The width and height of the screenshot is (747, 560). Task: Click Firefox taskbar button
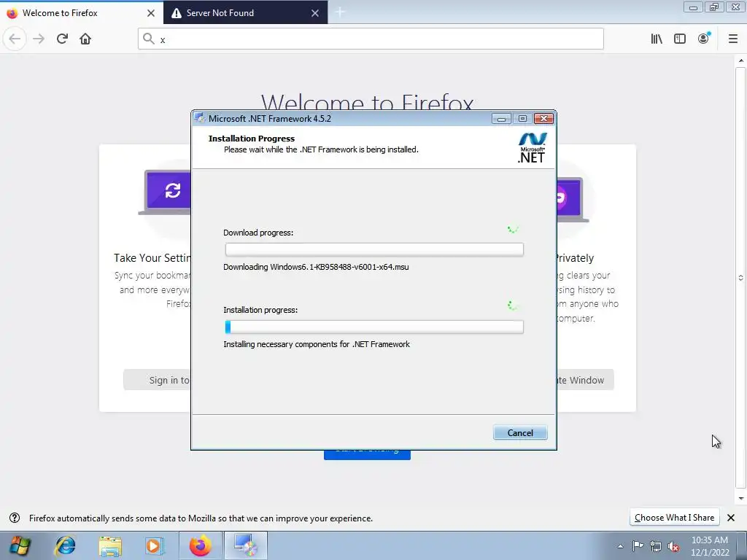pyautogui.click(x=200, y=545)
